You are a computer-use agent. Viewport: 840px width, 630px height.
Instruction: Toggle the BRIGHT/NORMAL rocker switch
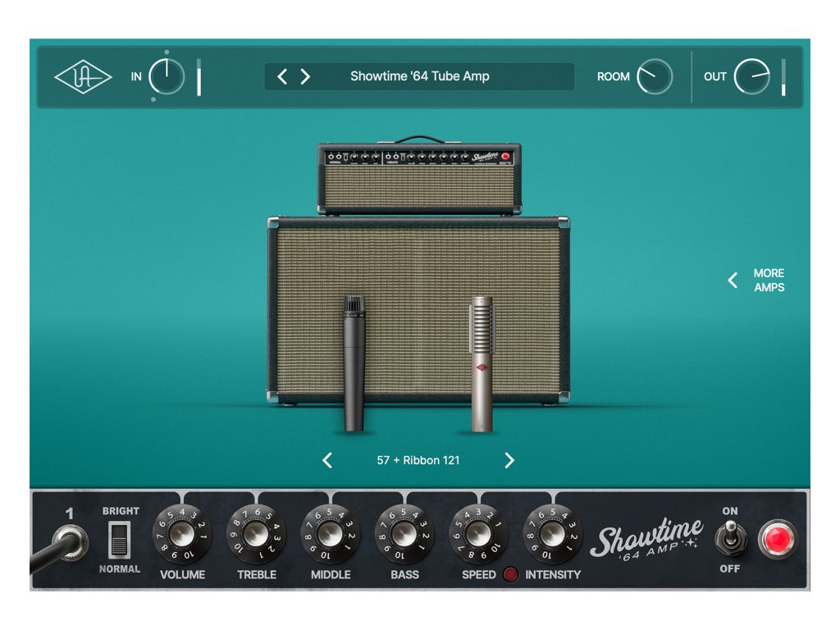point(120,540)
